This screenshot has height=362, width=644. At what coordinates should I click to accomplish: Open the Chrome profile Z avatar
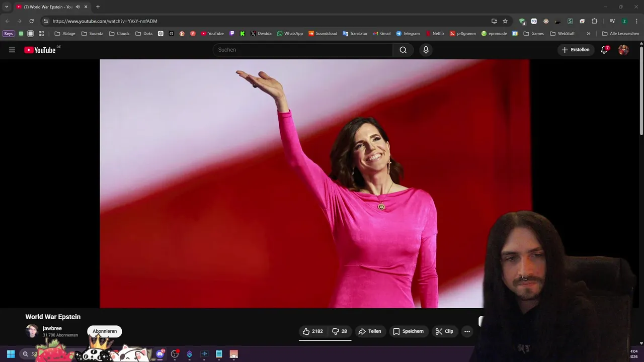click(624, 21)
